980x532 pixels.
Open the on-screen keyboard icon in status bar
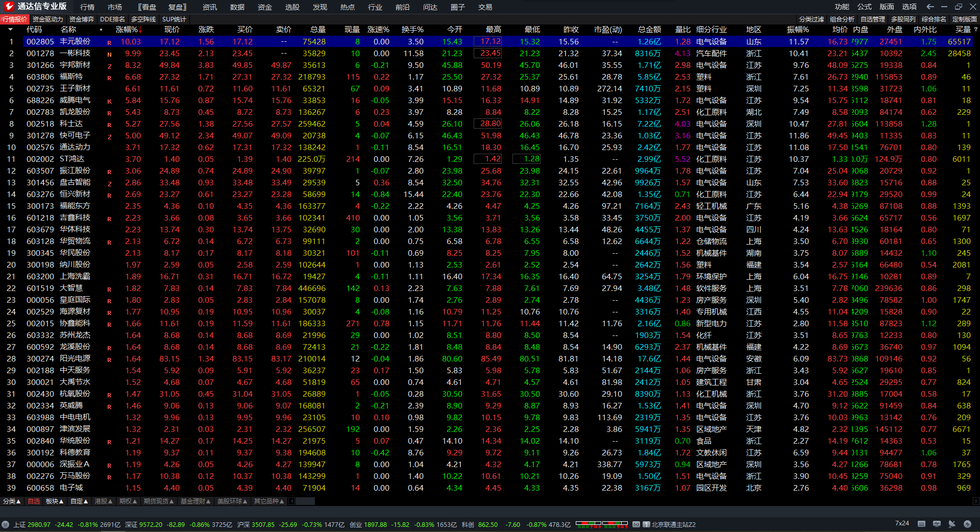[x=921, y=524]
